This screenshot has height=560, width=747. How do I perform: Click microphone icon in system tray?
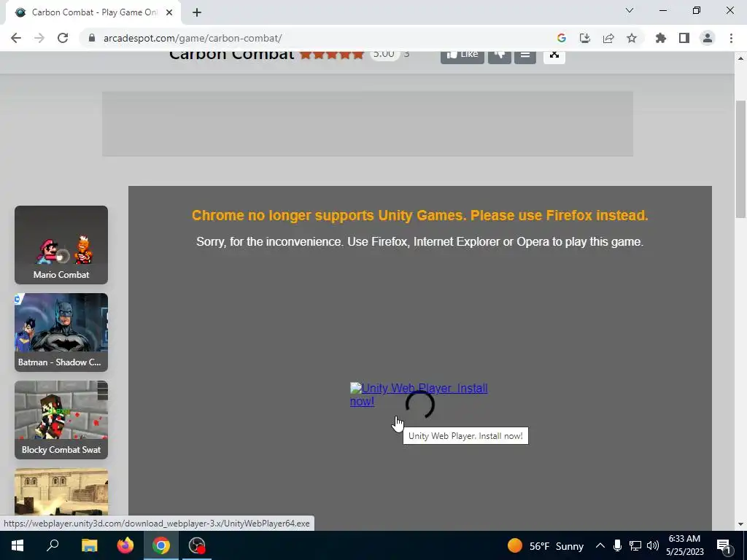click(x=617, y=545)
